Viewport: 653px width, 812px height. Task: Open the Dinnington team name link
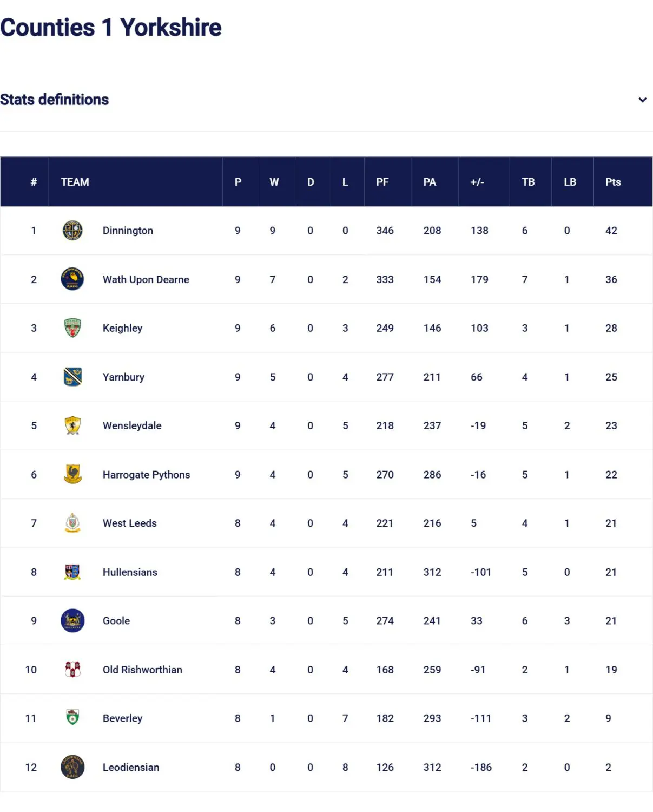pyautogui.click(x=128, y=231)
